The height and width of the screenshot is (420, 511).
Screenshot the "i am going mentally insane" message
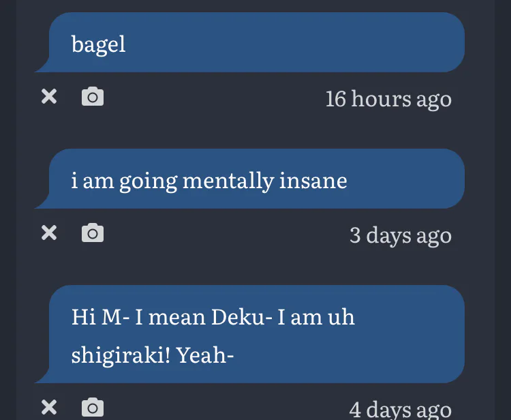point(93,233)
